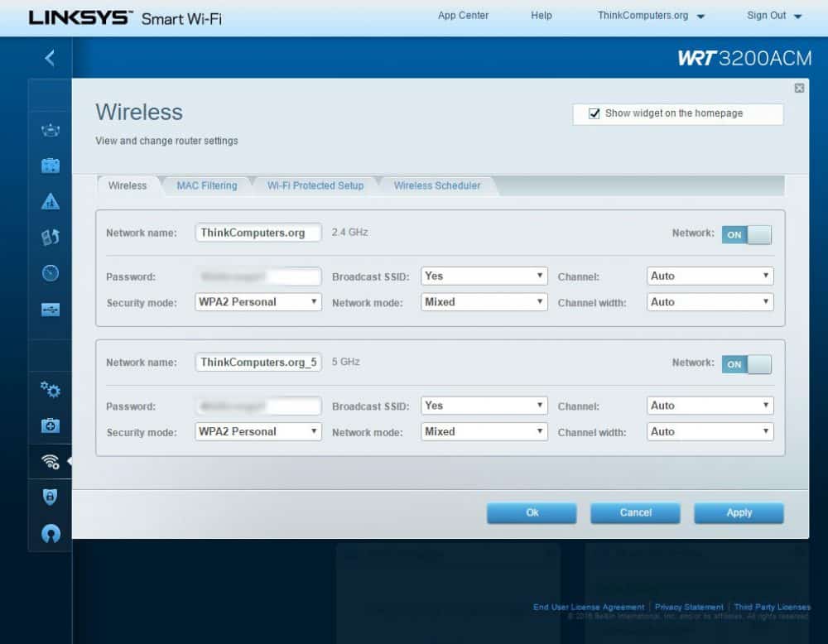Open 5 GHz Security mode dropdown
828x644 pixels.
[x=258, y=431]
